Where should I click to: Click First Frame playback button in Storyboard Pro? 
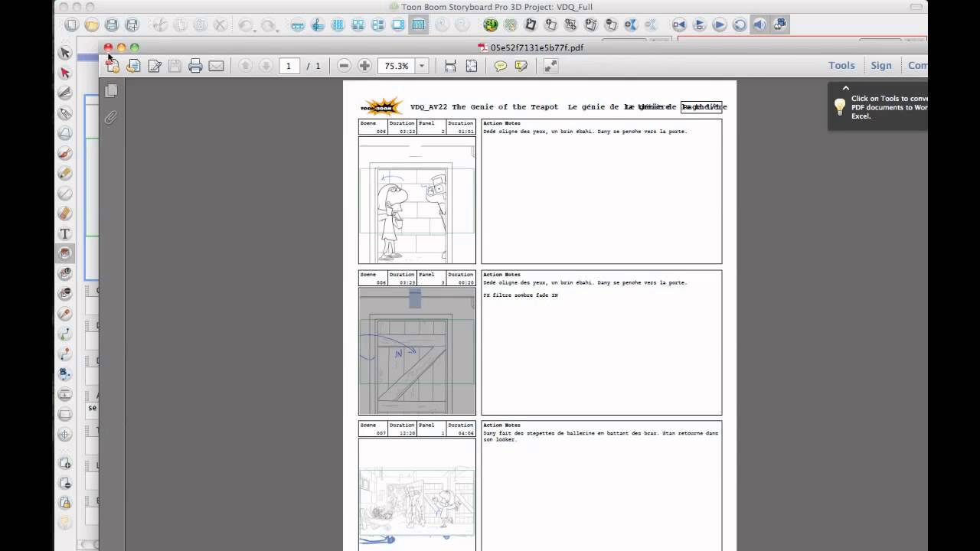(679, 25)
